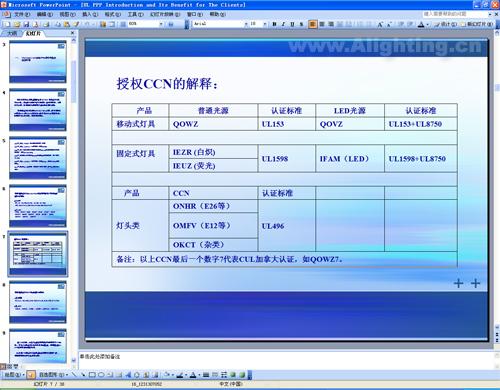Image resolution: width=500 pixels, height=390 pixels.
Task: Click the Underline formatting icon
Action: 292,24
